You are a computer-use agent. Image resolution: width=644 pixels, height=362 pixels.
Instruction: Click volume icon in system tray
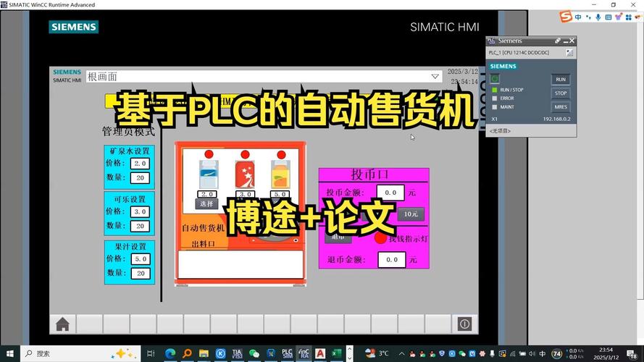[x=532, y=353]
